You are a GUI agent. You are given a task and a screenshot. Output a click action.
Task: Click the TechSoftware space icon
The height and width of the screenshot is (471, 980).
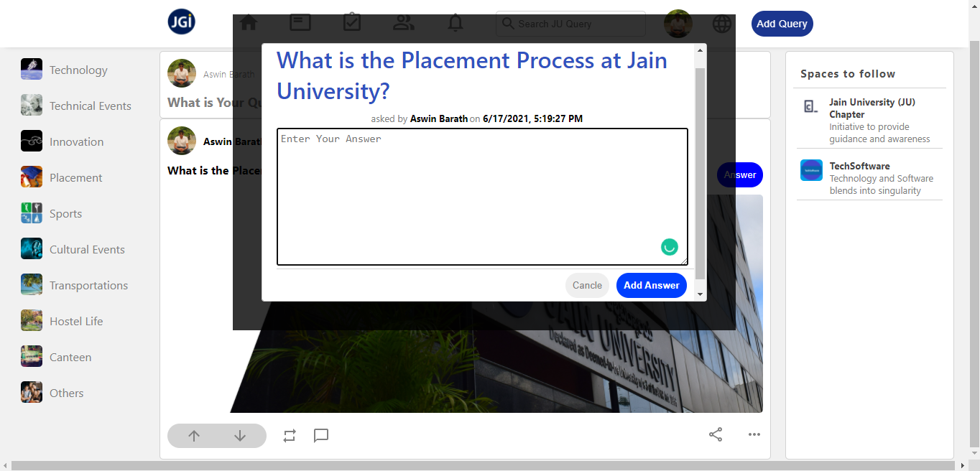(811, 170)
